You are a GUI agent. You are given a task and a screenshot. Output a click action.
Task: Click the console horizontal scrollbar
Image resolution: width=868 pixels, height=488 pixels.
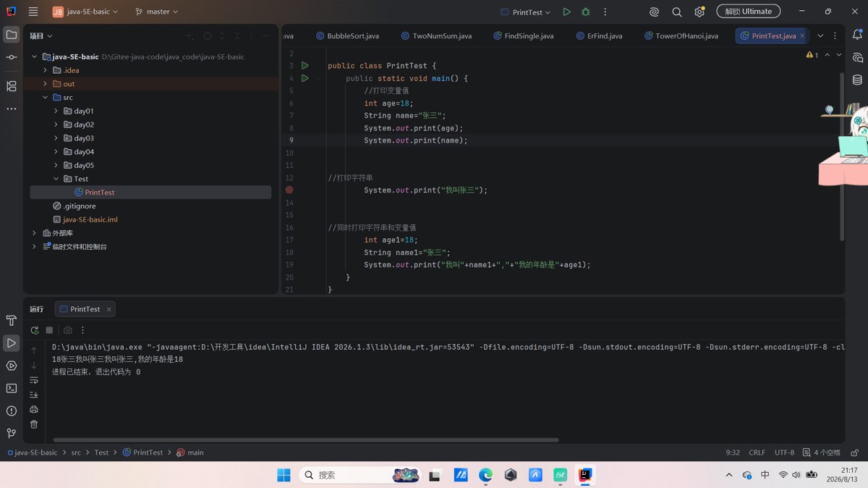[306, 439]
